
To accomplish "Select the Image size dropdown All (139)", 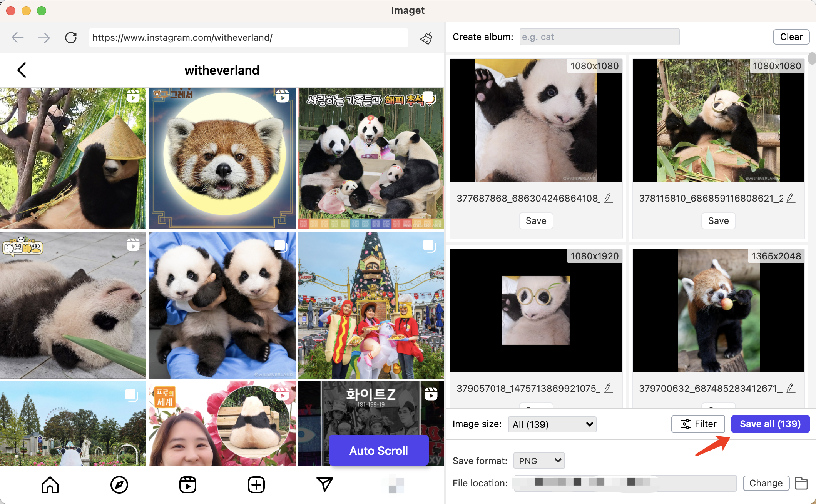I will (551, 424).
